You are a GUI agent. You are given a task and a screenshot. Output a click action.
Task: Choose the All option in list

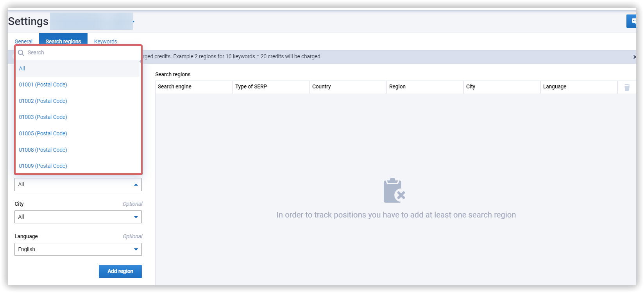tap(77, 68)
